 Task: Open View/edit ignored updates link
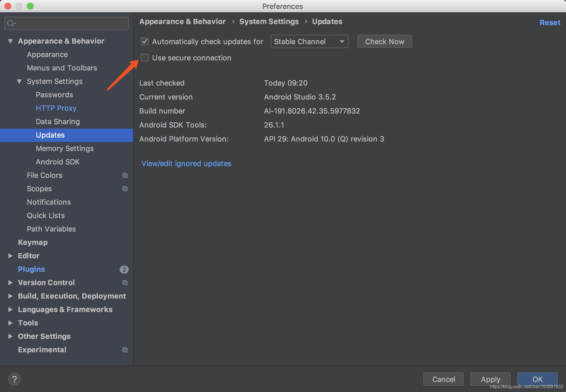tap(186, 164)
